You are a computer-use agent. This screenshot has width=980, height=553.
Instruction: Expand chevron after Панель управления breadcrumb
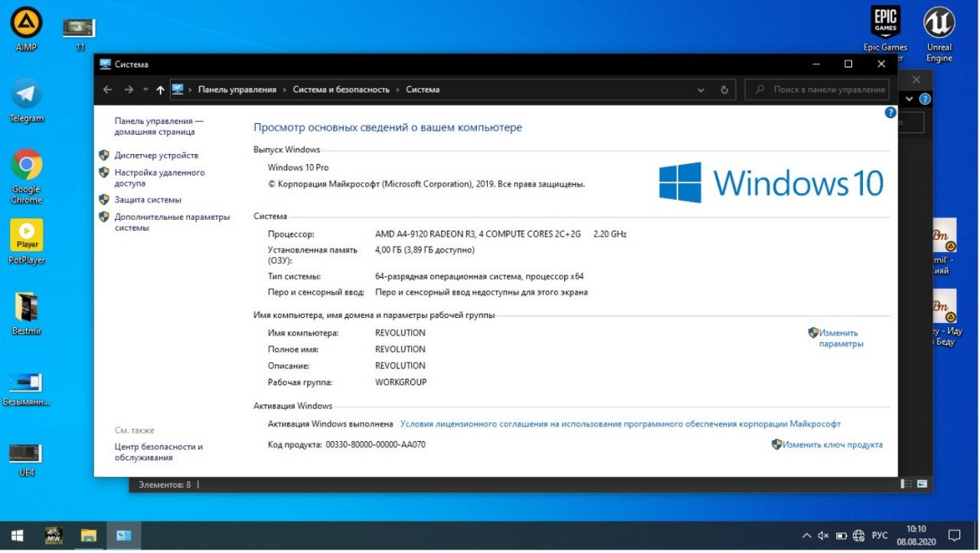pyautogui.click(x=285, y=90)
